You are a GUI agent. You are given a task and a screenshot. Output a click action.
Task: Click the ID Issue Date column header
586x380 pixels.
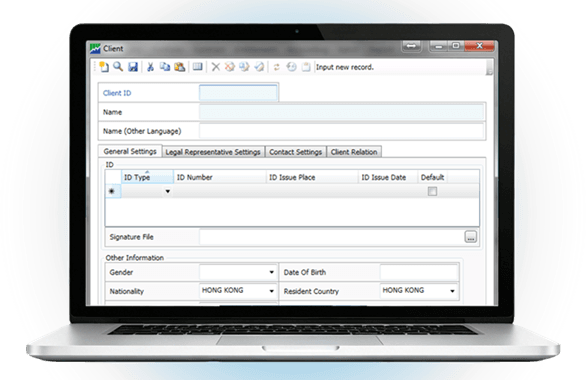(388, 177)
